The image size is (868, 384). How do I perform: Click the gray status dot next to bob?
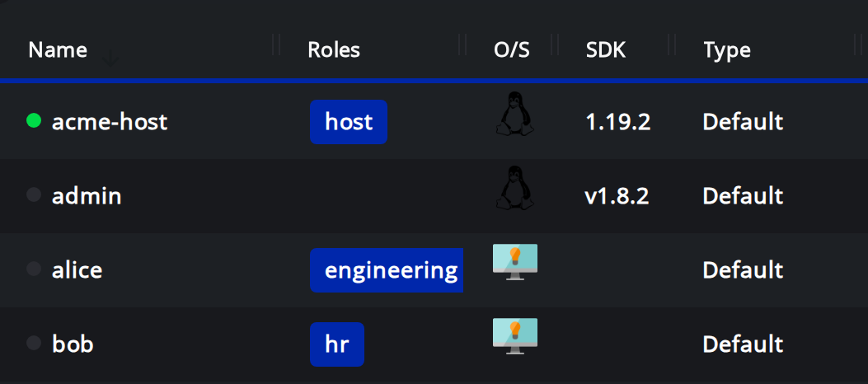pyautogui.click(x=34, y=343)
